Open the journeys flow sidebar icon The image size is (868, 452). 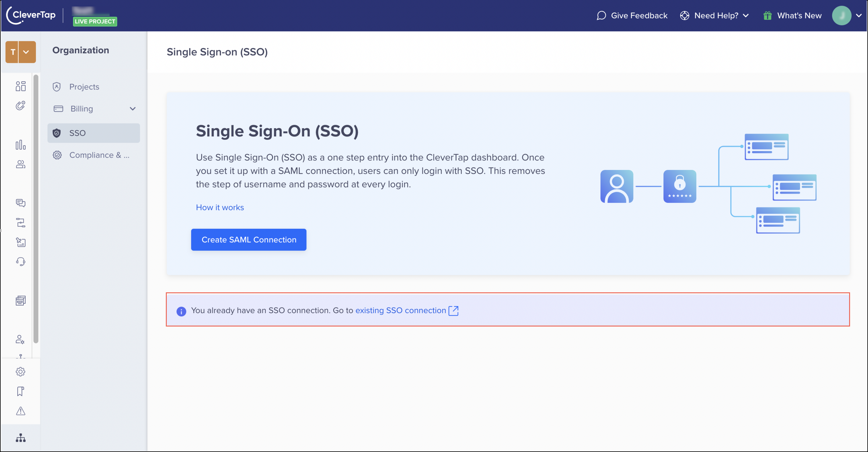(21, 223)
